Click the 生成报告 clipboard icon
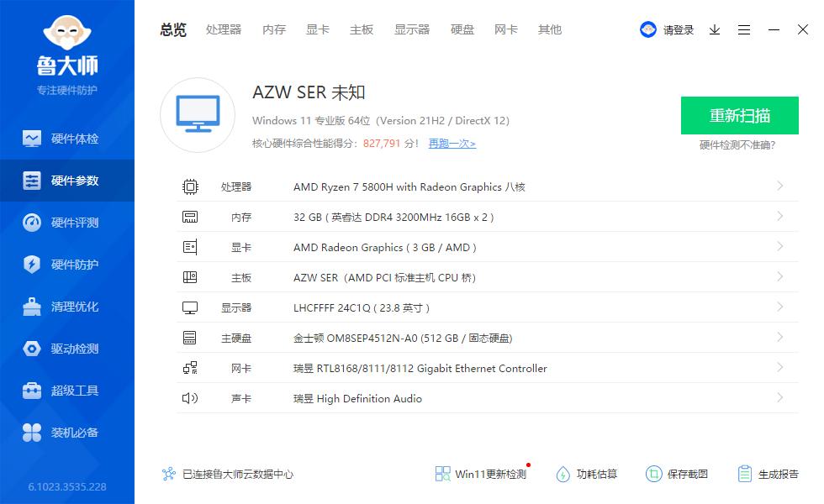824x504 pixels. [x=745, y=474]
